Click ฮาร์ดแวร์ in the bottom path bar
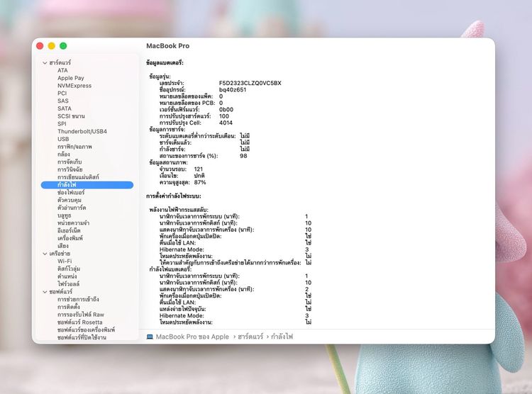532x394 pixels. pos(250,337)
